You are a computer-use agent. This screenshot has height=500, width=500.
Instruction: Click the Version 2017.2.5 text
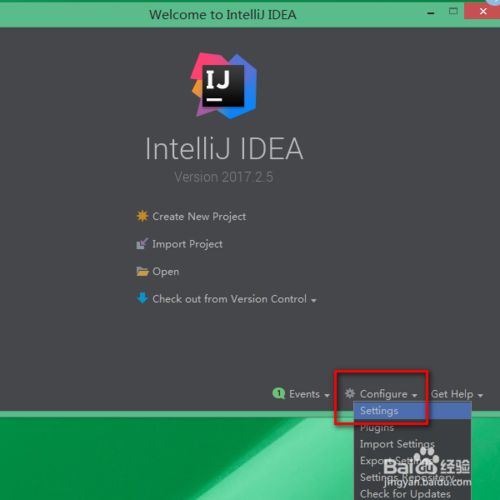pos(224,177)
